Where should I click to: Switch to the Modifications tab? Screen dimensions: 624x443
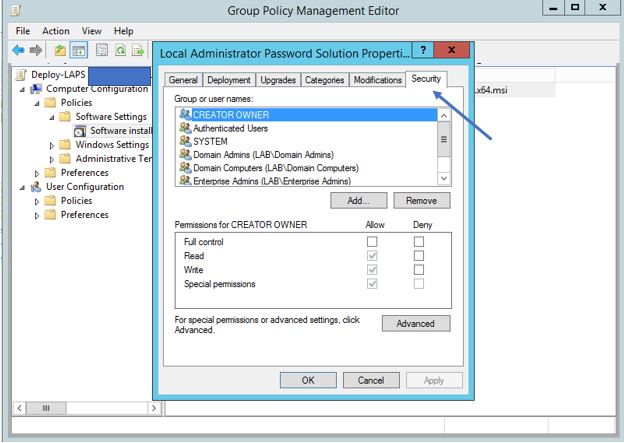[x=378, y=80]
